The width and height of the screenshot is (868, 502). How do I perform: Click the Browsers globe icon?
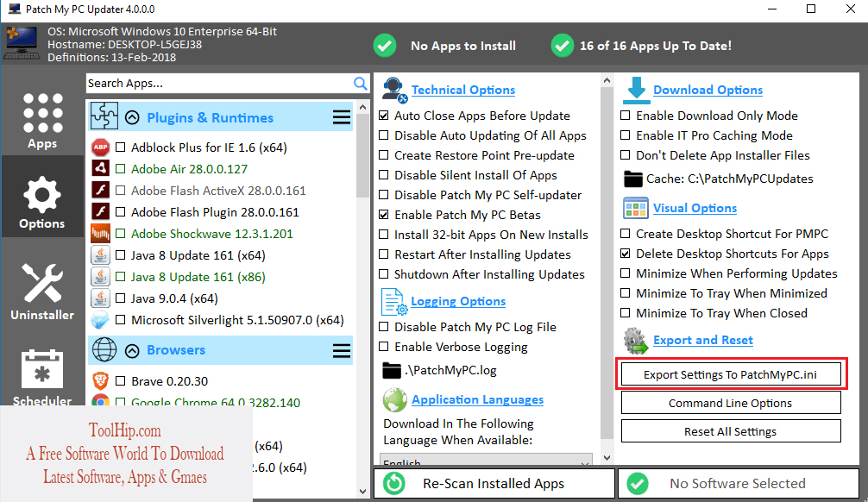click(x=104, y=350)
